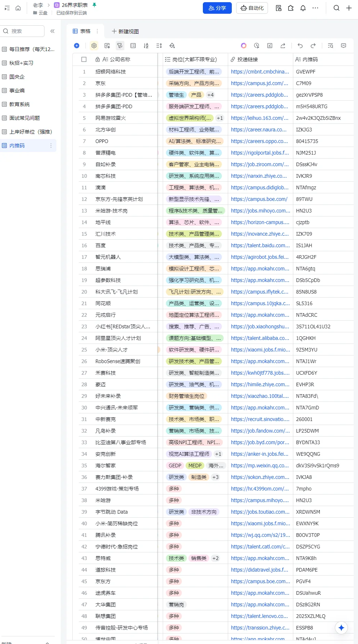Click the sidebar 搜索 input field
Screen dimensions: 358x644
tap(22, 31)
